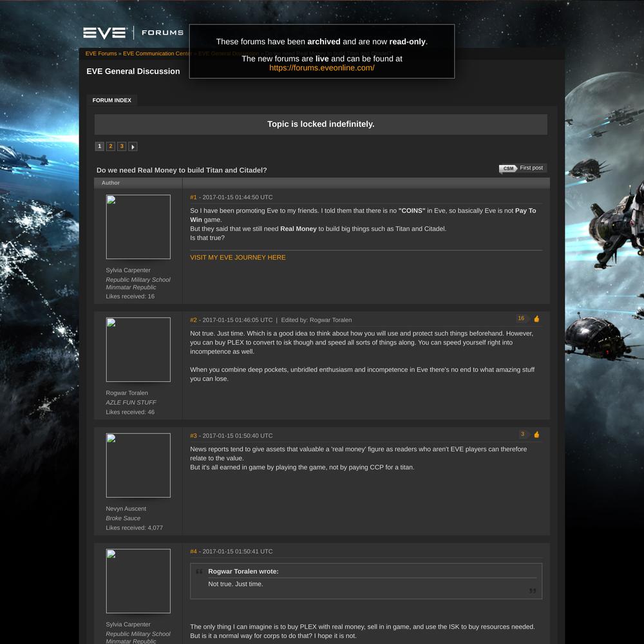Click the "Edited by: Rogwar Toralen" note

316,320
